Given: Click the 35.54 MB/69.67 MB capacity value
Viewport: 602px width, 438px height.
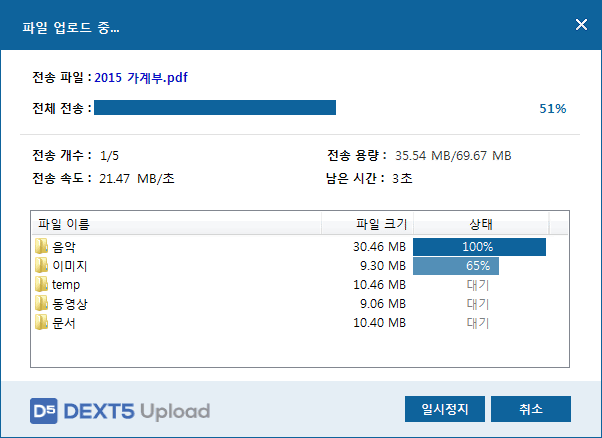Looking at the screenshot, I should (x=453, y=156).
